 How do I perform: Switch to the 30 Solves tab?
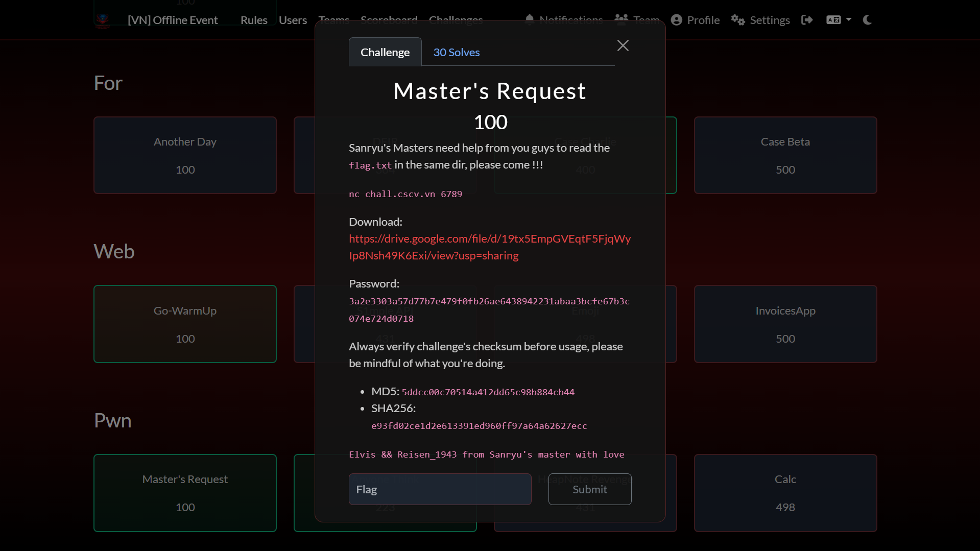[456, 52]
